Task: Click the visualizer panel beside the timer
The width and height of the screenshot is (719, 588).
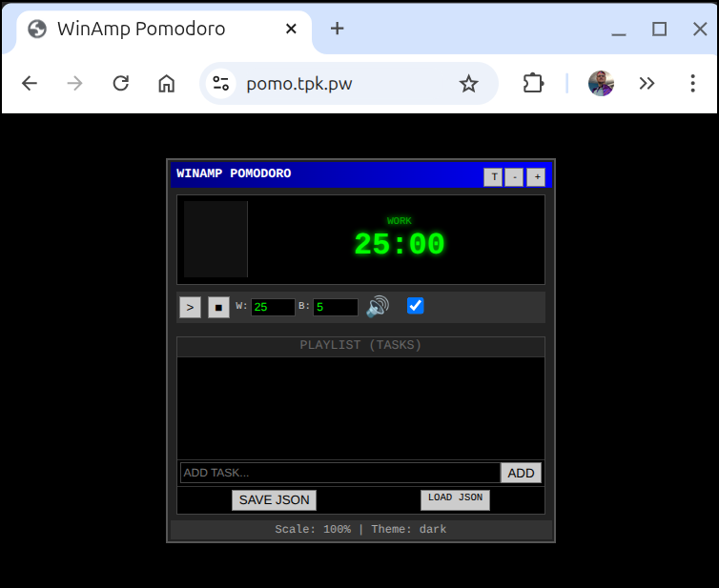Action: (216, 239)
